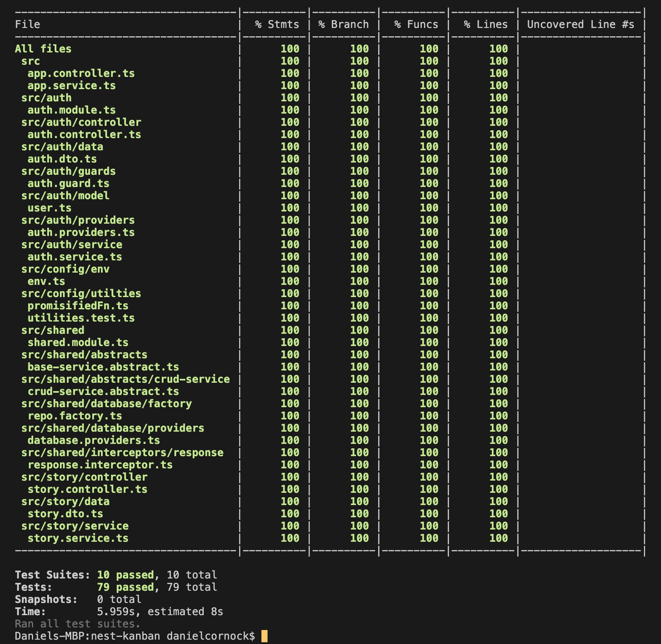The image size is (661, 644).
Task: Select 'auth.controller.ts' in the table
Action: point(84,134)
